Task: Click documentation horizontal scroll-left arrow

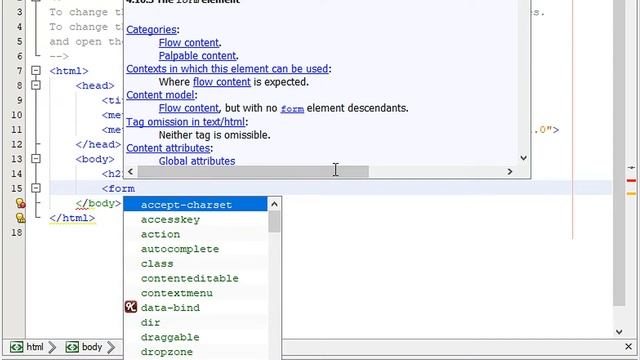Action: pos(130,171)
